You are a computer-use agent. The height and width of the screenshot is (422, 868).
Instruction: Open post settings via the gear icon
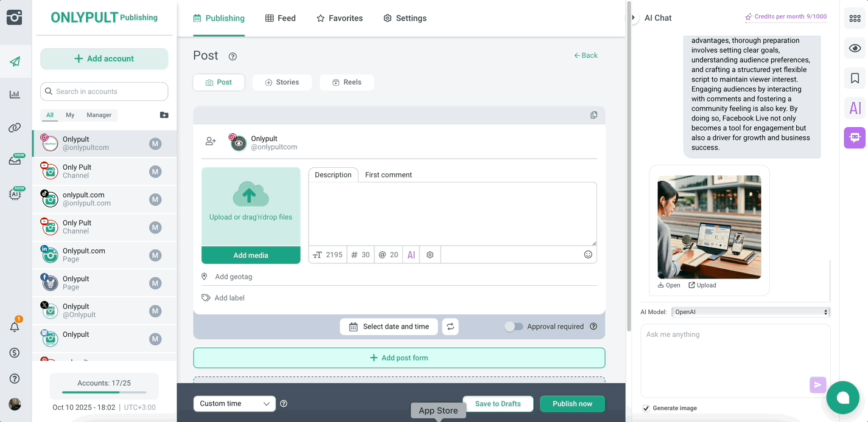430,254
